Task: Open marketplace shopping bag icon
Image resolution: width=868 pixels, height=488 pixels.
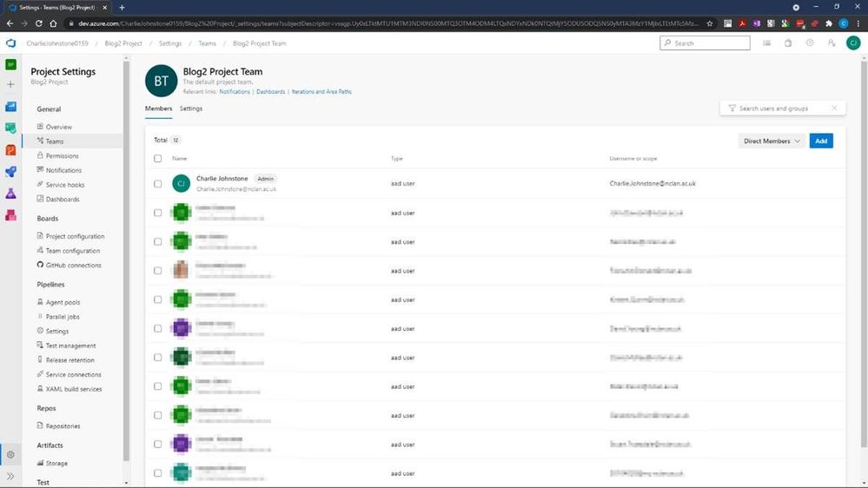Action: pos(788,43)
